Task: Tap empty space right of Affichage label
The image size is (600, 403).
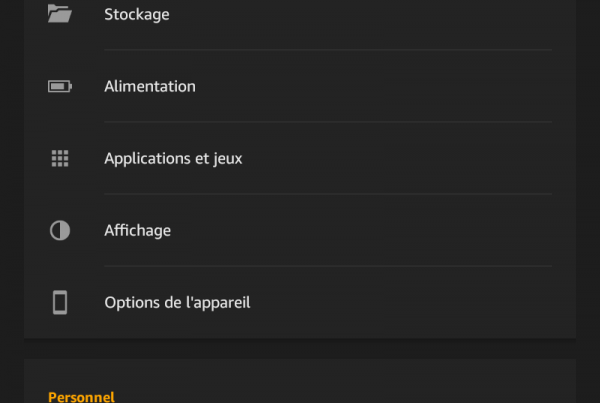Action: tap(362, 230)
